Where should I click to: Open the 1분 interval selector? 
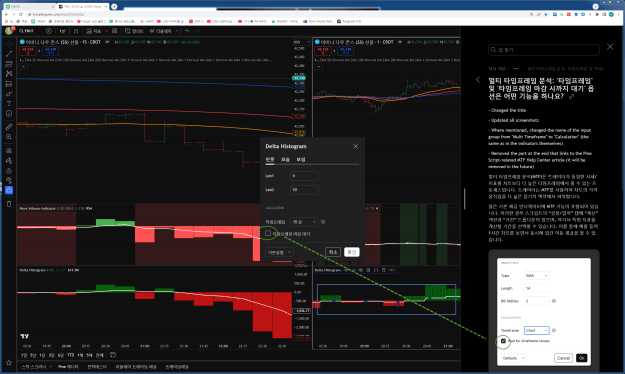coord(62,31)
